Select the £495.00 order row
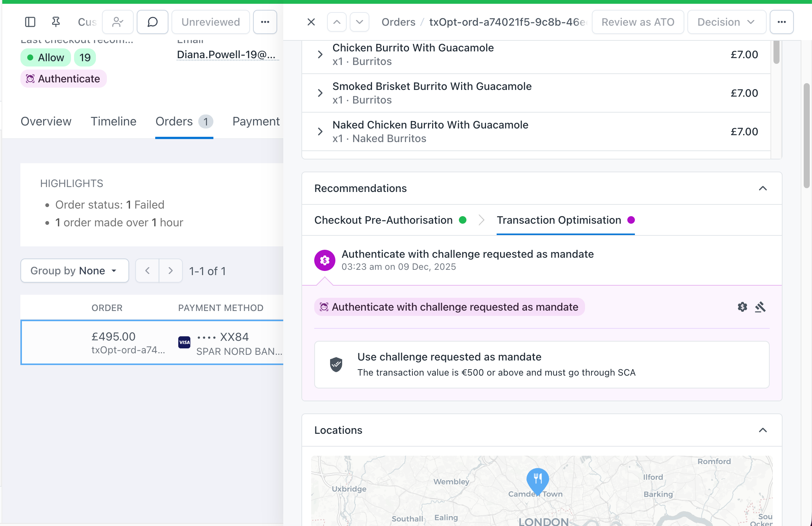The image size is (812, 526). tap(152, 342)
